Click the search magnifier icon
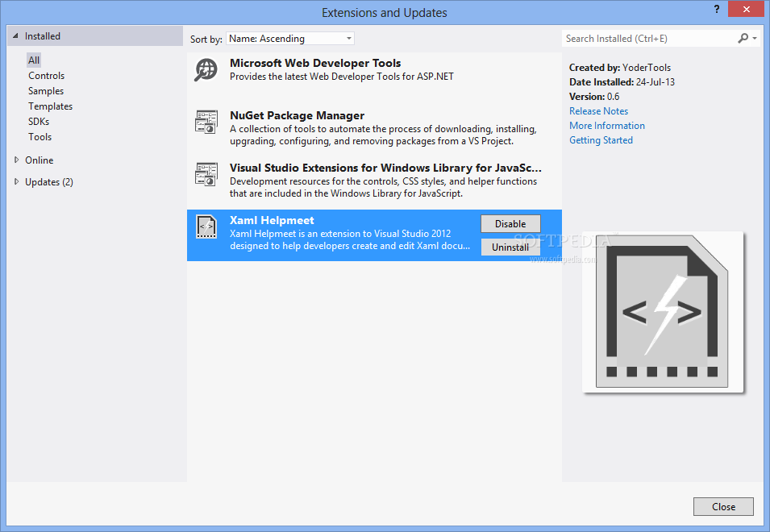770x532 pixels. coord(743,38)
